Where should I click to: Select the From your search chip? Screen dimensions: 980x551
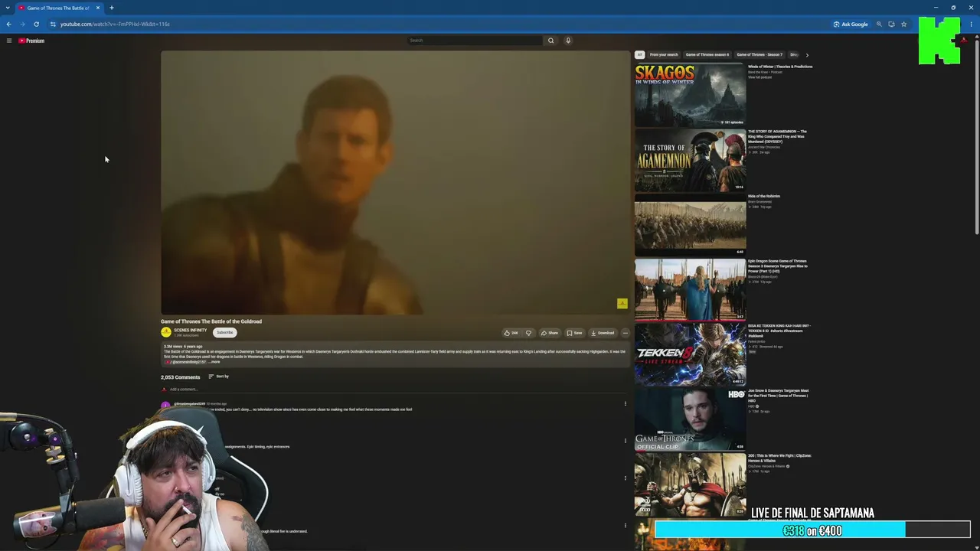(x=664, y=54)
